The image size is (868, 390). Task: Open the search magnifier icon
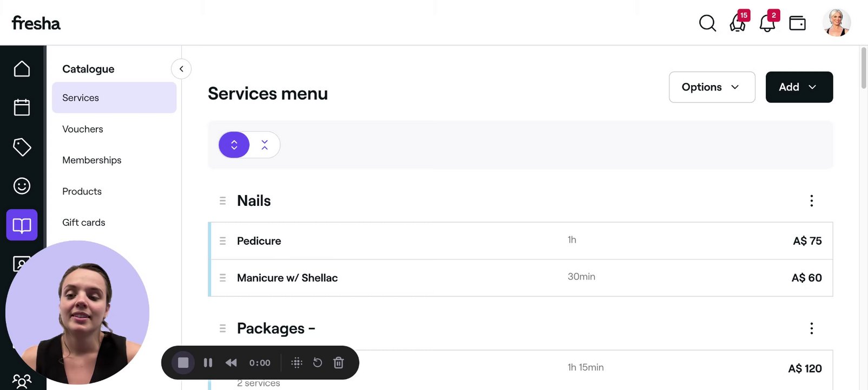click(x=707, y=23)
